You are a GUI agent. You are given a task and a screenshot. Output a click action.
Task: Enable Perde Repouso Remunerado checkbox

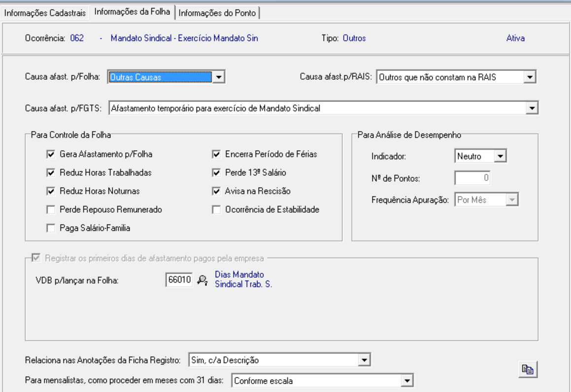51,210
